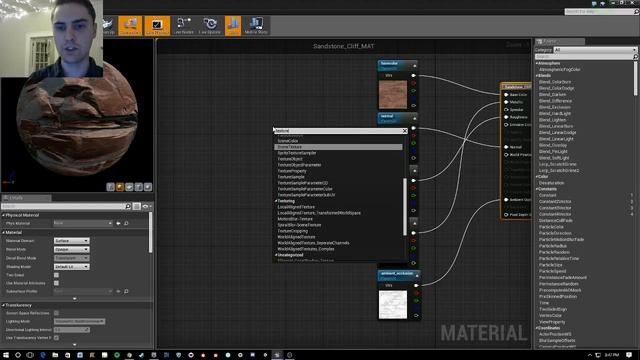Viewport: 640px width, 360px height.
Task: Open the Blend Mode dropdown
Action: tap(71, 249)
